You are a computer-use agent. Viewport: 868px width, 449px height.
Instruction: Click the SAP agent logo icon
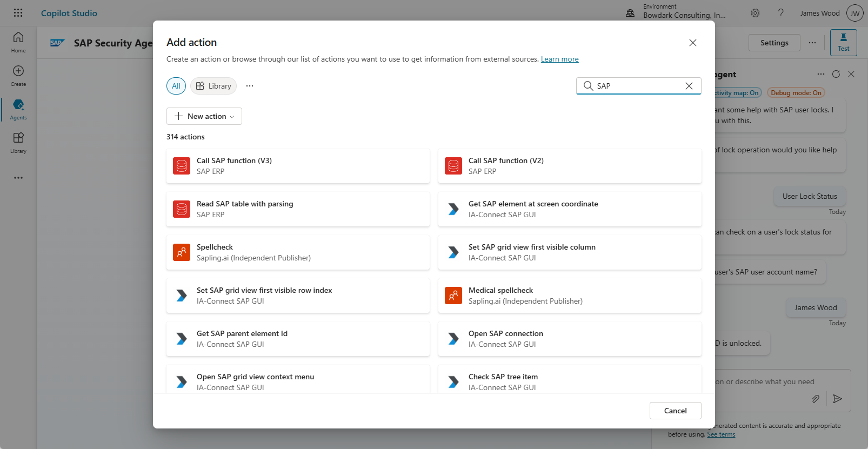coord(57,43)
